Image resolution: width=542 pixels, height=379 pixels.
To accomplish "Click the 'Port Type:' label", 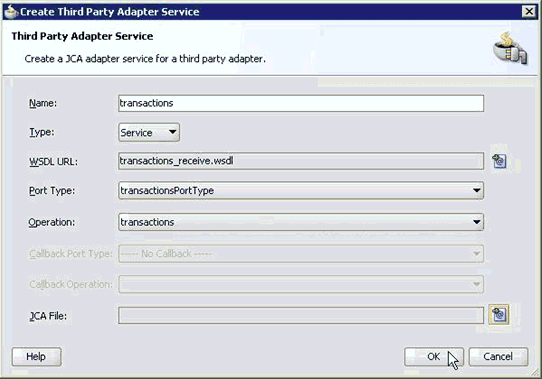I will click(x=52, y=191).
